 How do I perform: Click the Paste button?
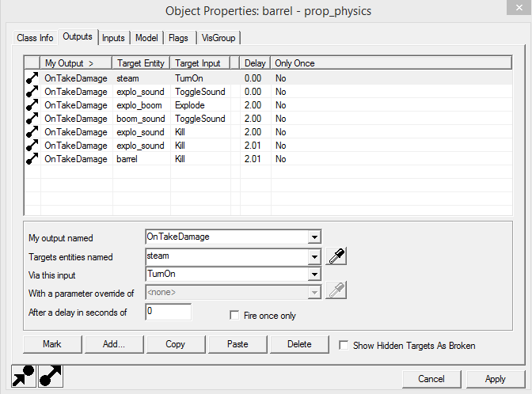click(237, 344)
